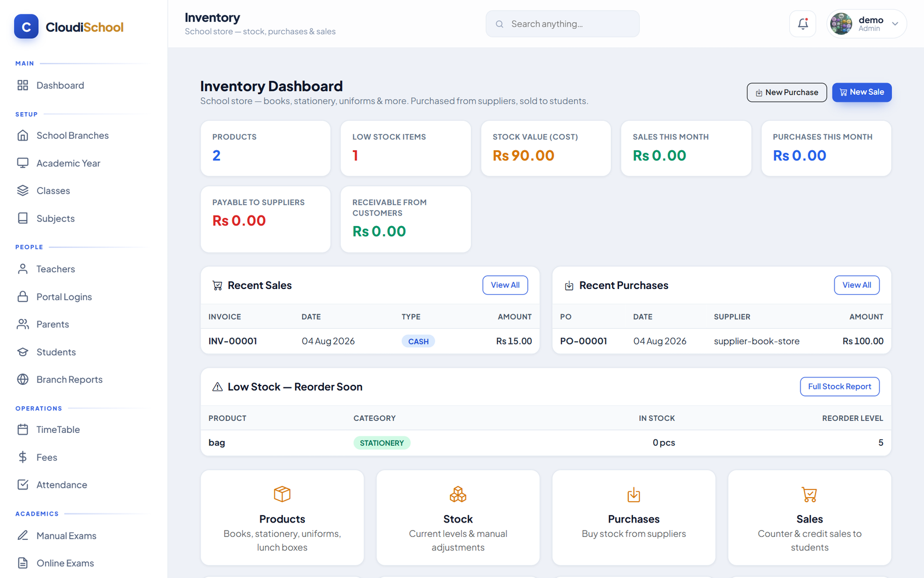The width and height of the screenshot is (924, 578).
Task: Click the Students graduation cap icon
Action: [23, 352]
